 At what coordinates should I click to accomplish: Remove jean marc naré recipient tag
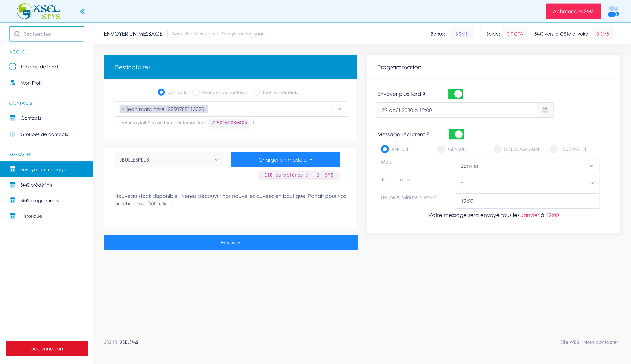123,109
